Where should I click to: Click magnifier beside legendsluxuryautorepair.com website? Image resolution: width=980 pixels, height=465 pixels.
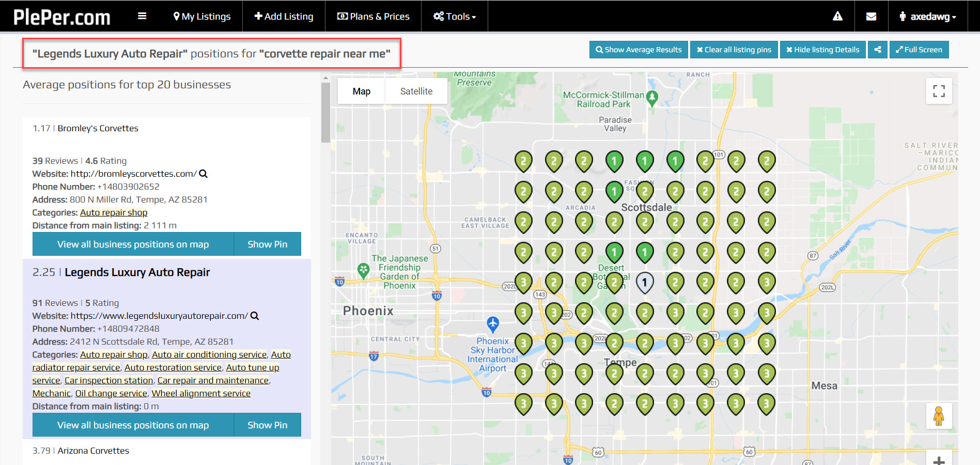pyautogui.click(x=255, y=316)
